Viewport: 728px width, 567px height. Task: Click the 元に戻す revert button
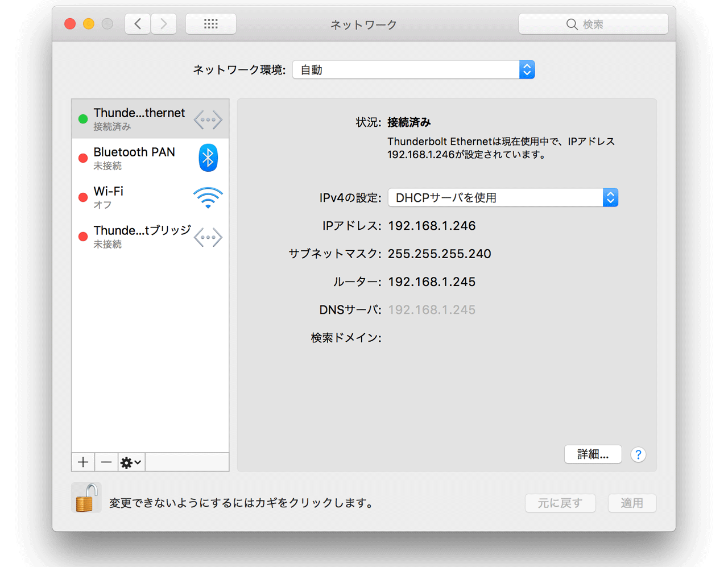pos(560,503)
